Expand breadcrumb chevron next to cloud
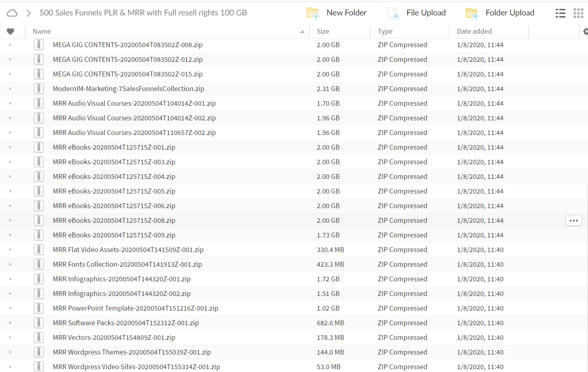This screenshot has height=372, width=588. tap(28, 13)
